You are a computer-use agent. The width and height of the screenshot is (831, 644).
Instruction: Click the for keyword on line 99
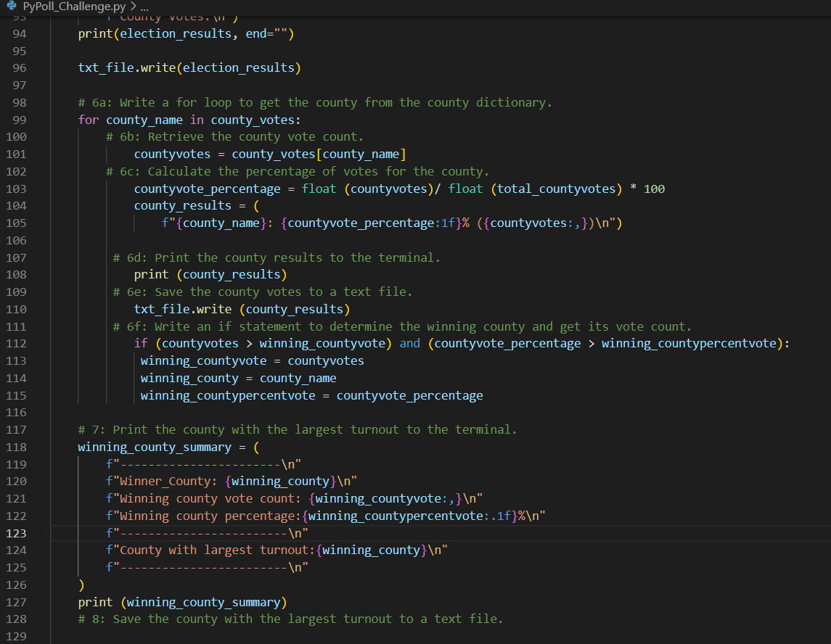[x=87, y=119]
